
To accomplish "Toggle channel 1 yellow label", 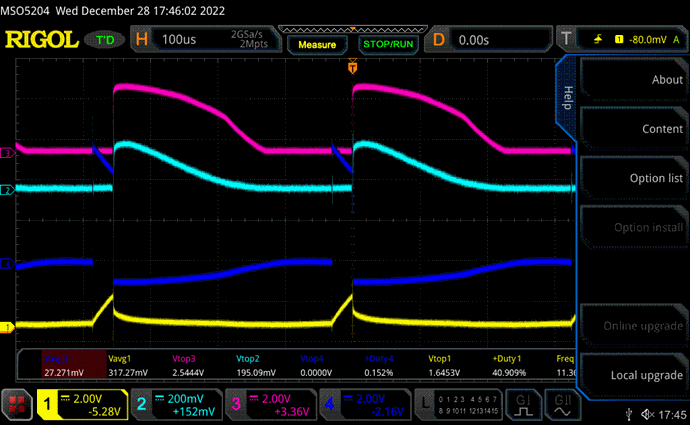I will coord(86,404).
